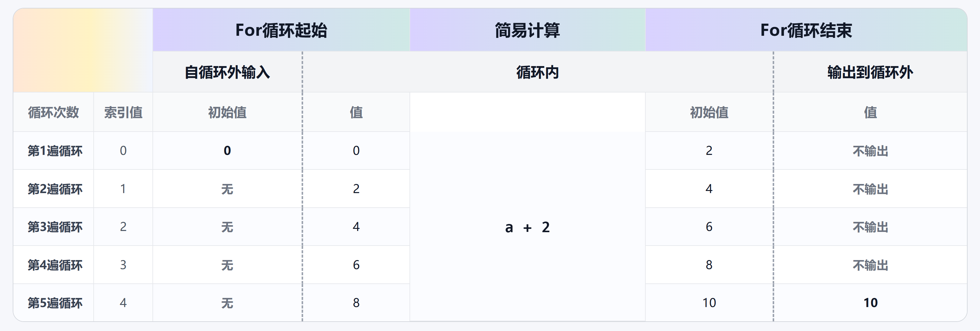Click the 第4遍循环 row label
Screen dimensions: 980x331
55,265
